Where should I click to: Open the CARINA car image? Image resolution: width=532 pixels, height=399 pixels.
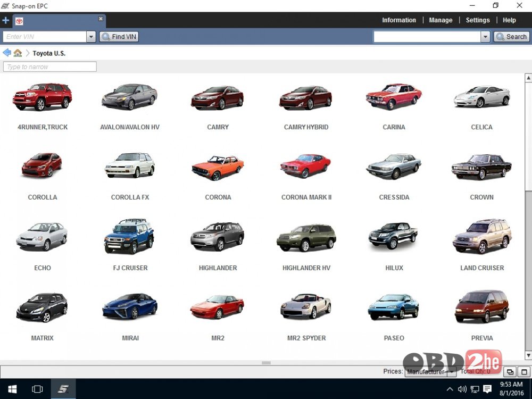(394, 97)
